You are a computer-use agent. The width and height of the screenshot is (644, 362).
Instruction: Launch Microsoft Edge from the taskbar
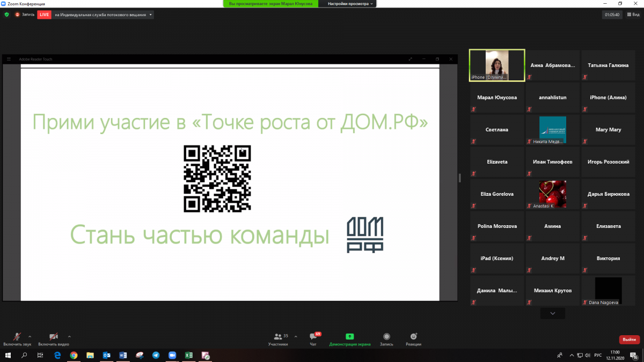pos(57,355)
